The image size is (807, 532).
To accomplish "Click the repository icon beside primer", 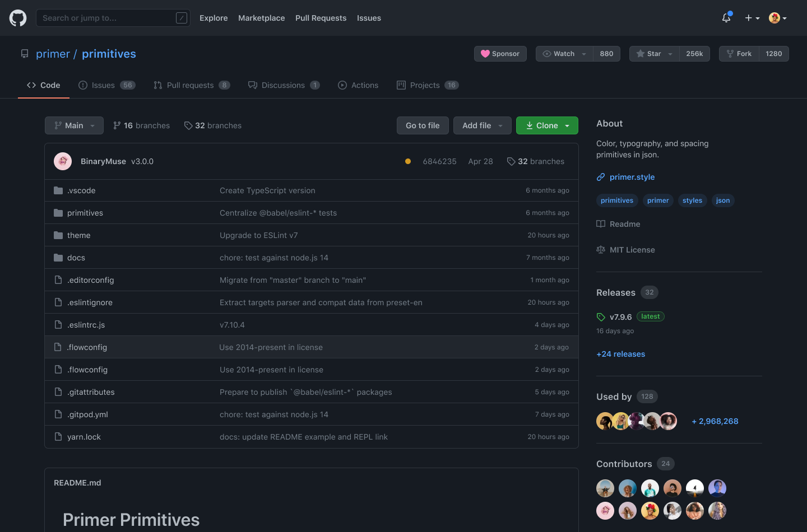I will pyautogui.click(x=25, y=54).
